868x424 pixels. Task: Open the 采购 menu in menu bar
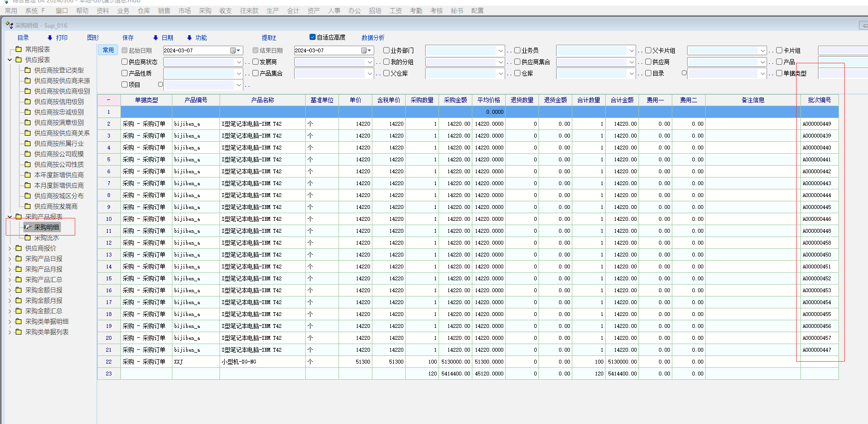[205, 10]
